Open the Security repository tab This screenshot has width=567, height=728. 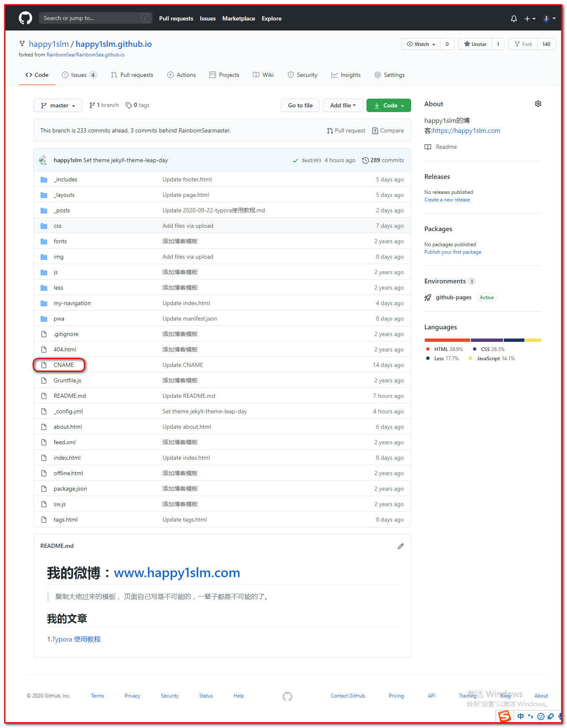(x=303, y=75)
